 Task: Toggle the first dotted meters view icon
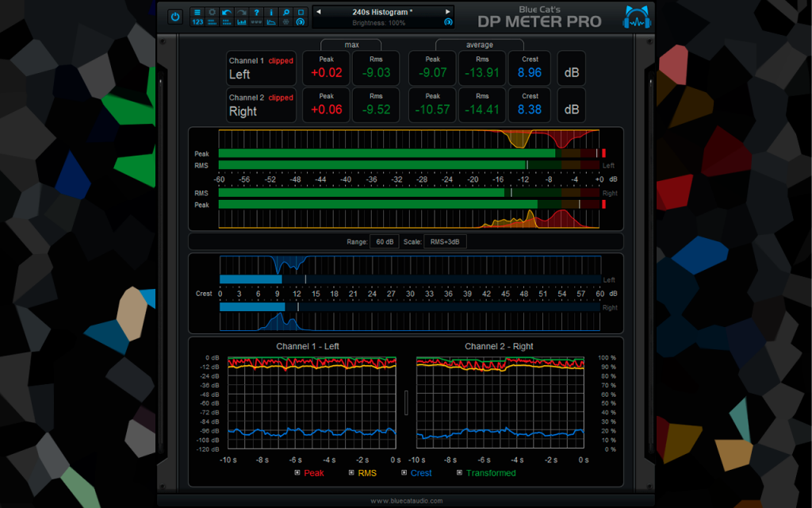pyautogui.click(x=212, y=21)
